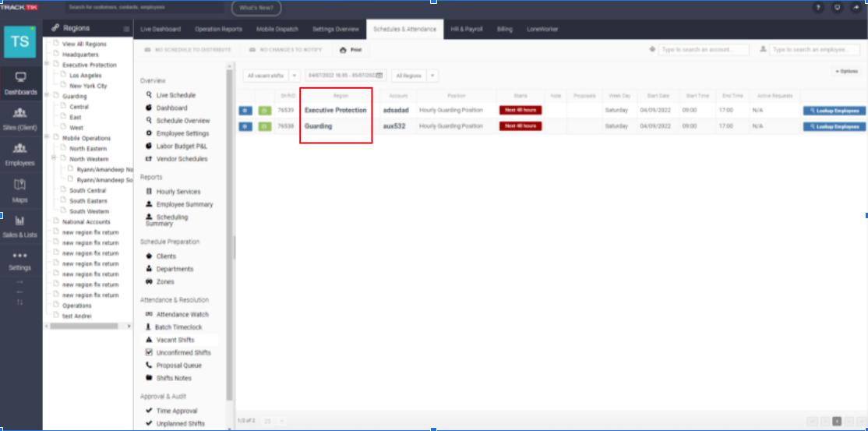
Task: Open Sites (Client) in the sidebar
Action: tap(20, 119)
